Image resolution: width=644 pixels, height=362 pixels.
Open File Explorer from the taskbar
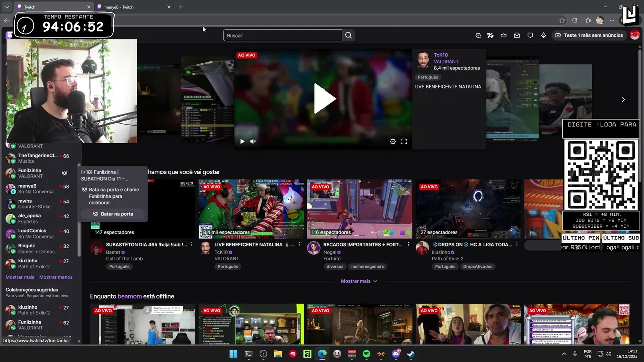[x=278, y=354]
